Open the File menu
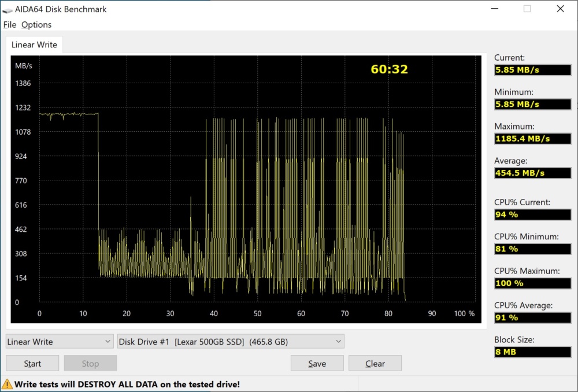Screen dimensions: 578x392 coord(10,25)
